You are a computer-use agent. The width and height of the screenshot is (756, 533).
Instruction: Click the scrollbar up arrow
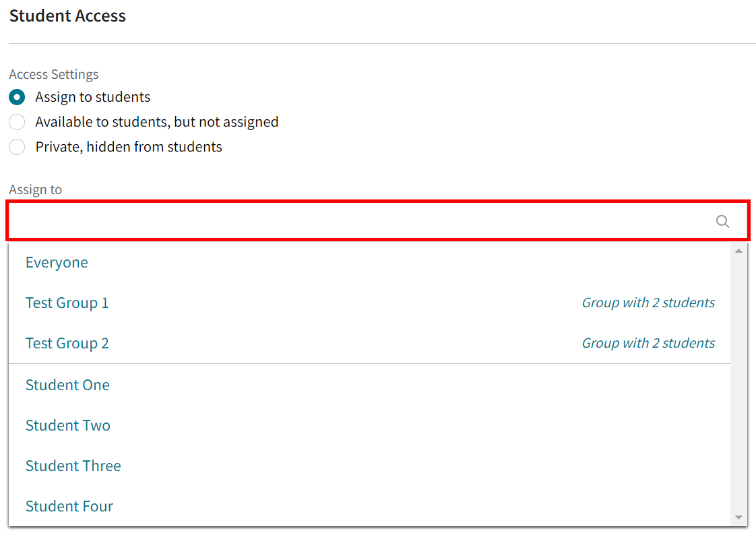[738, 251]
